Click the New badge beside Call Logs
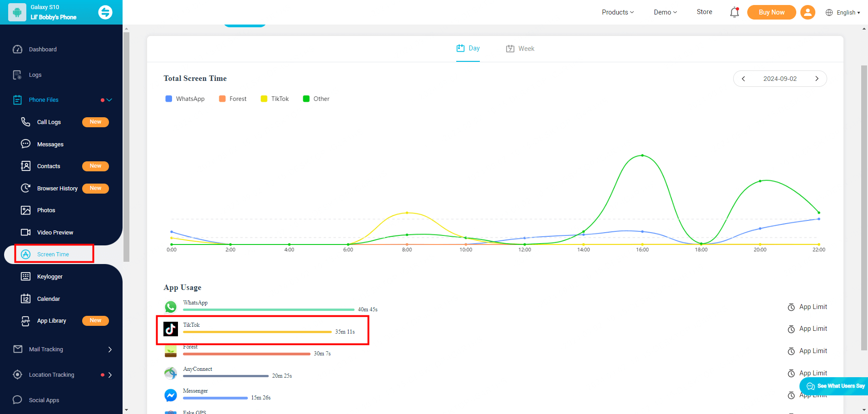 (x=95, y=122)
